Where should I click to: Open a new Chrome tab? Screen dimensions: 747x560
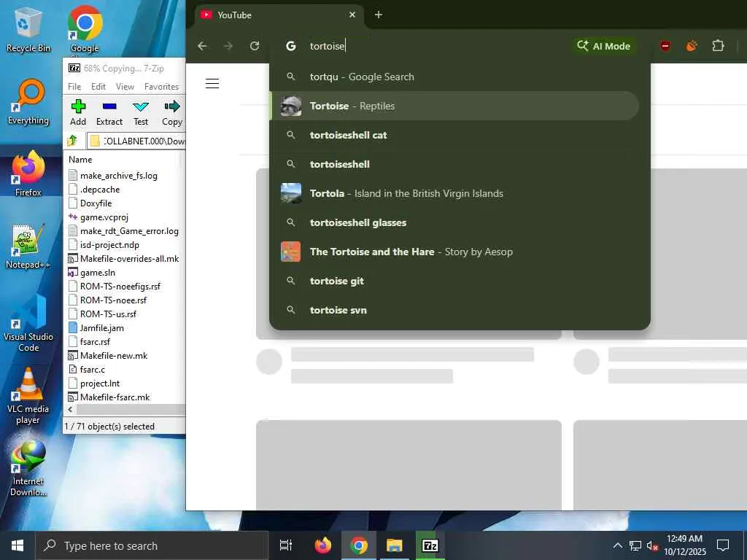[x=379, y=15]
